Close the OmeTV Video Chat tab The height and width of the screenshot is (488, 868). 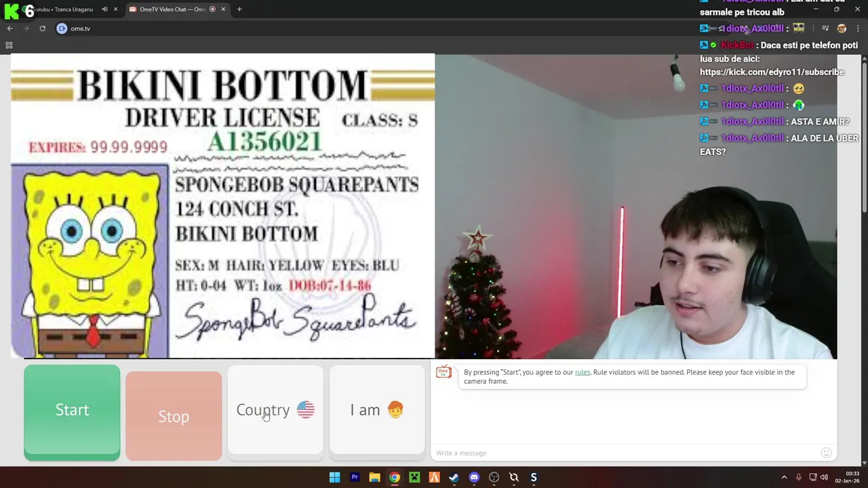point(223,9)
